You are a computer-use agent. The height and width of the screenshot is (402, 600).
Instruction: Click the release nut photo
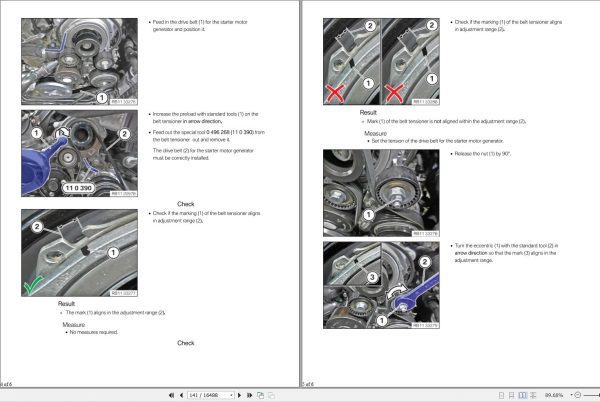[381, 193]
